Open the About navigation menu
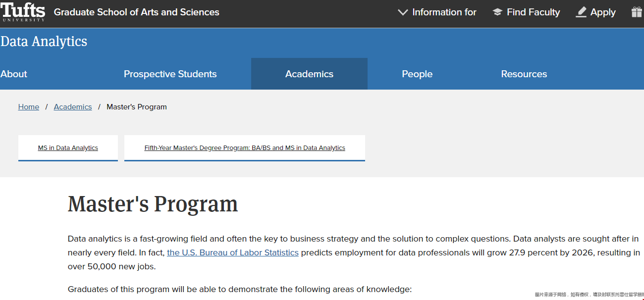Image resolution: width=644 pixels, height=300 pixels. (x=14, y=74)
